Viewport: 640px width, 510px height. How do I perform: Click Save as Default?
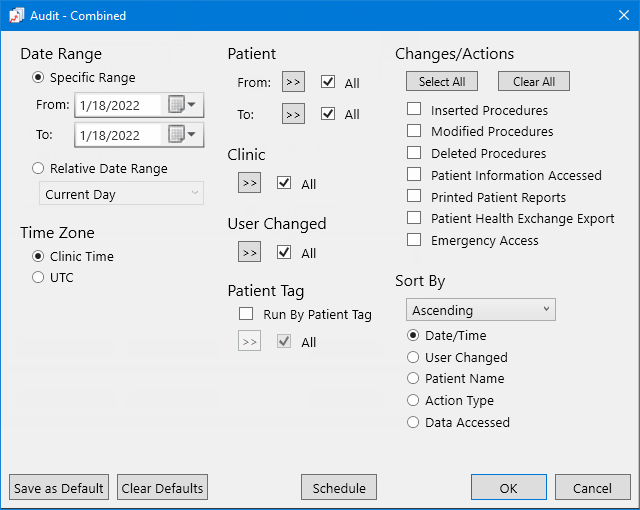coord(59,487)
